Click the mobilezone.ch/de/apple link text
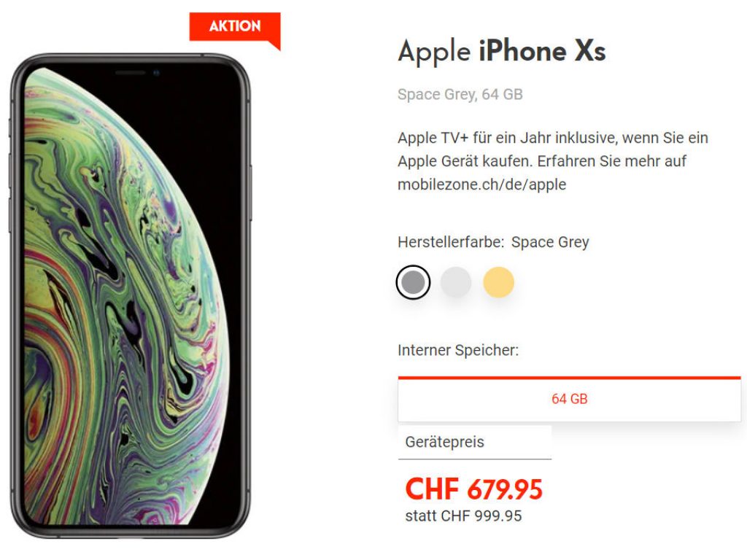The height and width of the screenshot is (560, 747). coord(481,184)
